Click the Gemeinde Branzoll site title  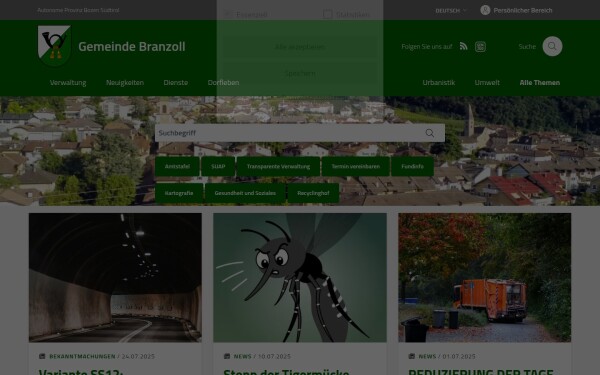pos(132,47)
